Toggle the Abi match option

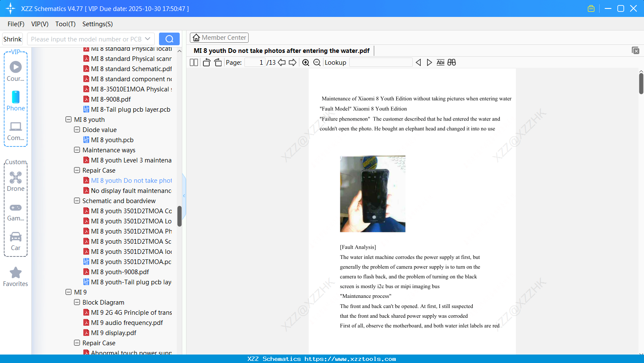pyautogui.click(x=440, y=63)
